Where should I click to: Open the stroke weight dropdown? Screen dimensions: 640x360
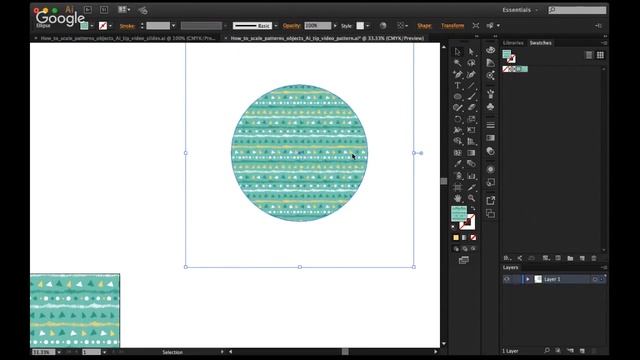click(173, 26)
